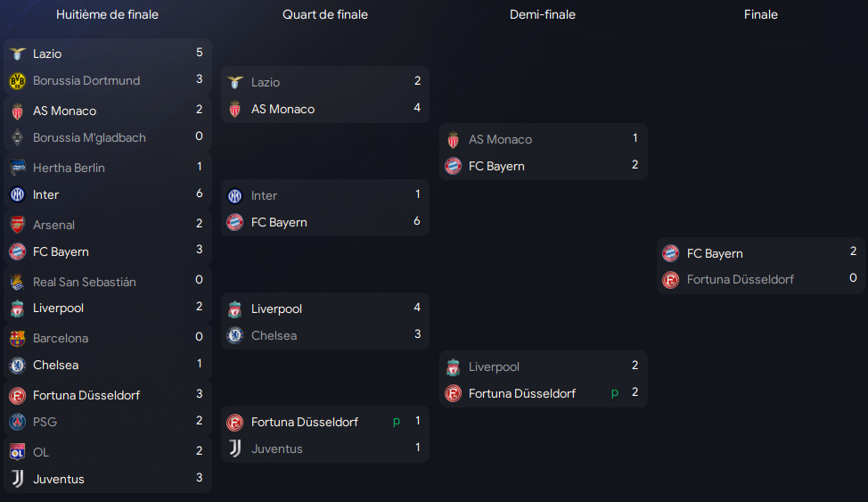Click the green penalty 'p' marker in the semi-final column

click(615, 392)
